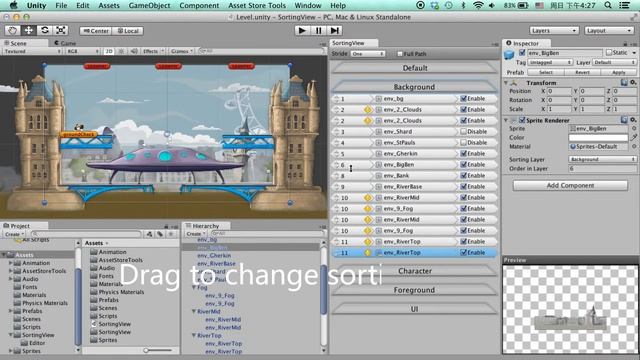Viewport: 640px width, 360px height.
Task: Toggle Sprite Renderer enabled checkbox
Action: [x=522, y=120]
